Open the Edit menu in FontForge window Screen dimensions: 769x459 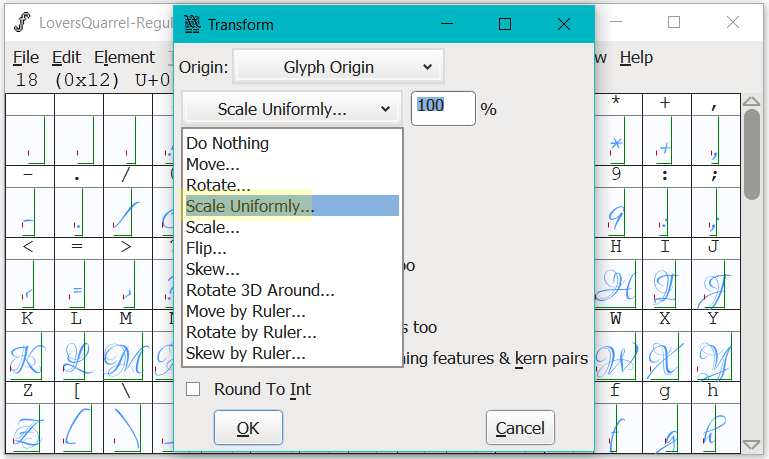[66, 57]
